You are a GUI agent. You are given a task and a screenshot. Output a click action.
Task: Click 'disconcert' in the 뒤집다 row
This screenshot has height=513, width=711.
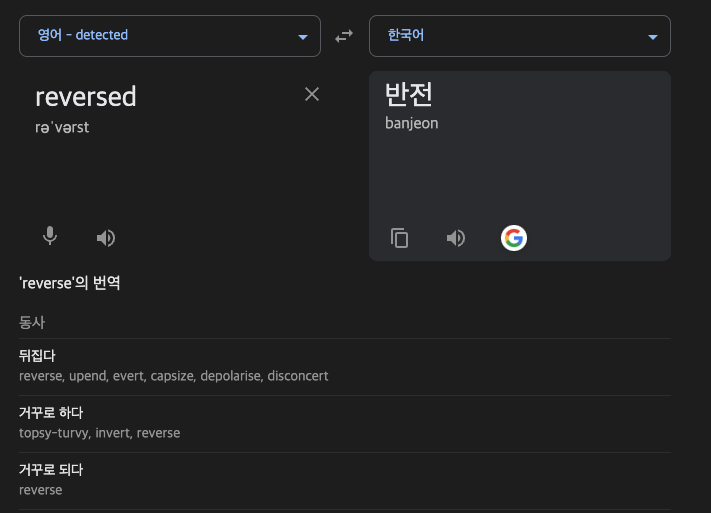point(297,376)
